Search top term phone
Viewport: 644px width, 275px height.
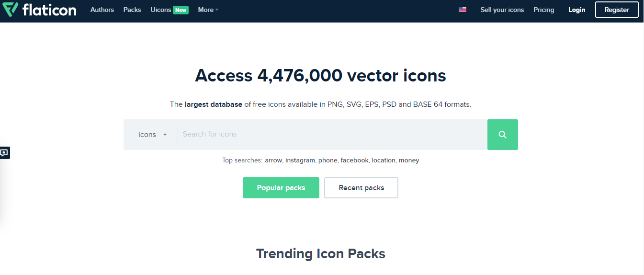328,160
